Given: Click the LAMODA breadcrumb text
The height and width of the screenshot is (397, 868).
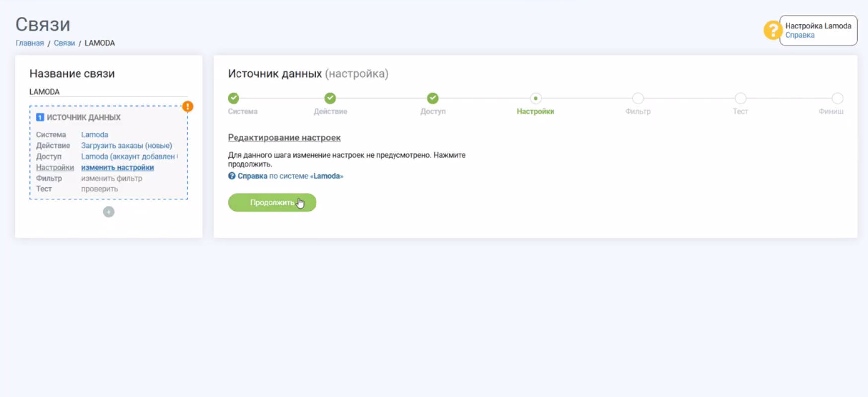Looking at the screenshot, I should [100, 43].
